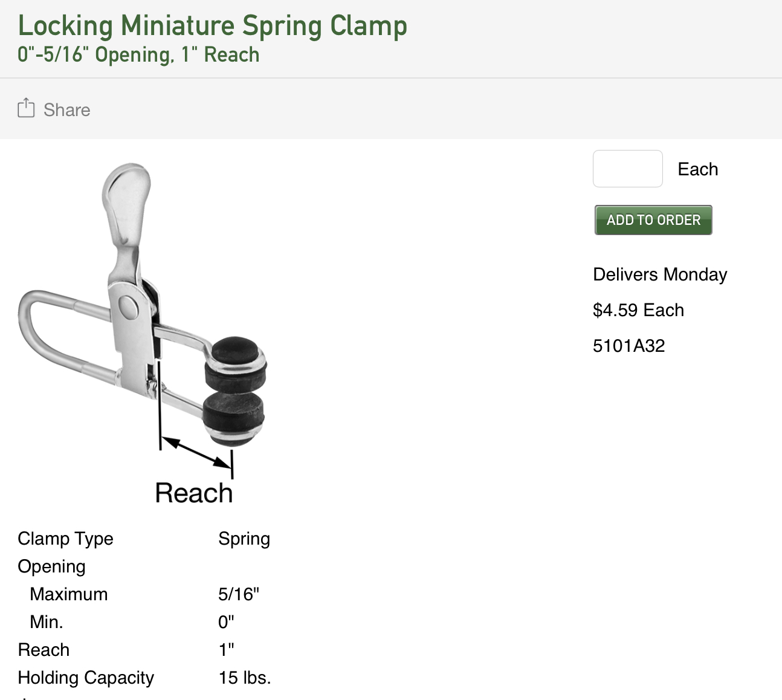Click the Clamp Type specification label

65,539
